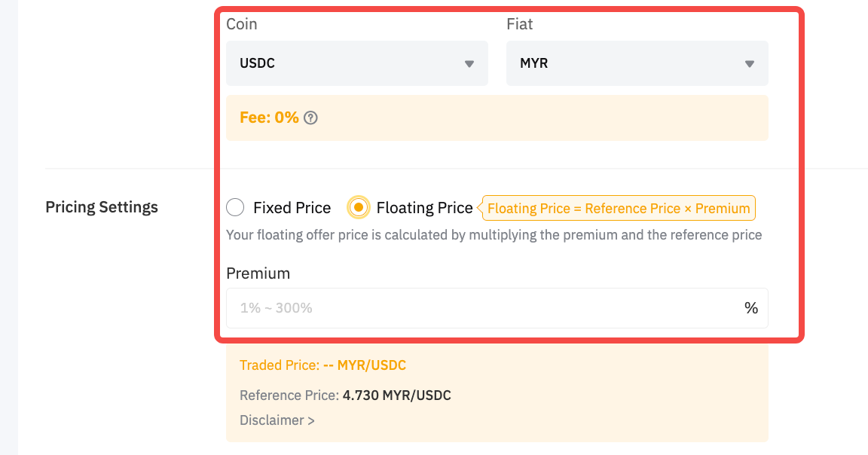Open the USDC coin selector
This screenshot has height=455, width=868.
coord(356,63)
